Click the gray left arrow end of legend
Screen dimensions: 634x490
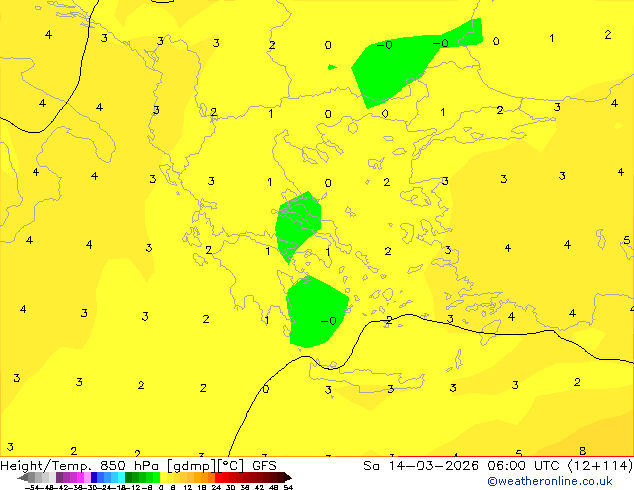coord(22,477)
